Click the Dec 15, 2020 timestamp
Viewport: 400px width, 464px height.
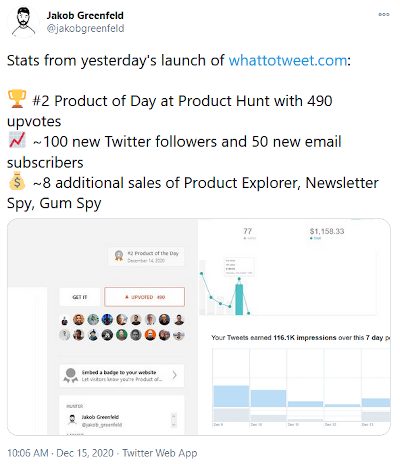click(85, 453)
